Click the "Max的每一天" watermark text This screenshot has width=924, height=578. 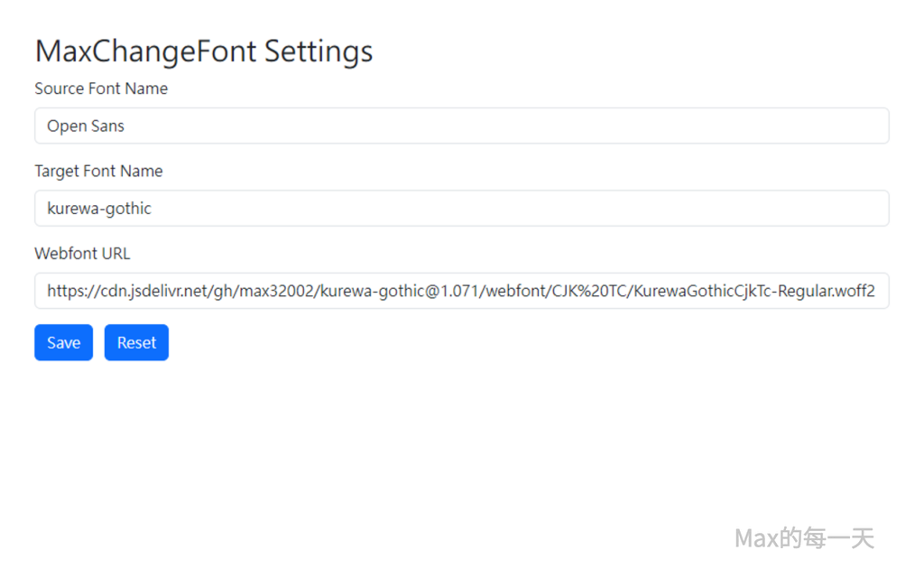coord(804,539)
